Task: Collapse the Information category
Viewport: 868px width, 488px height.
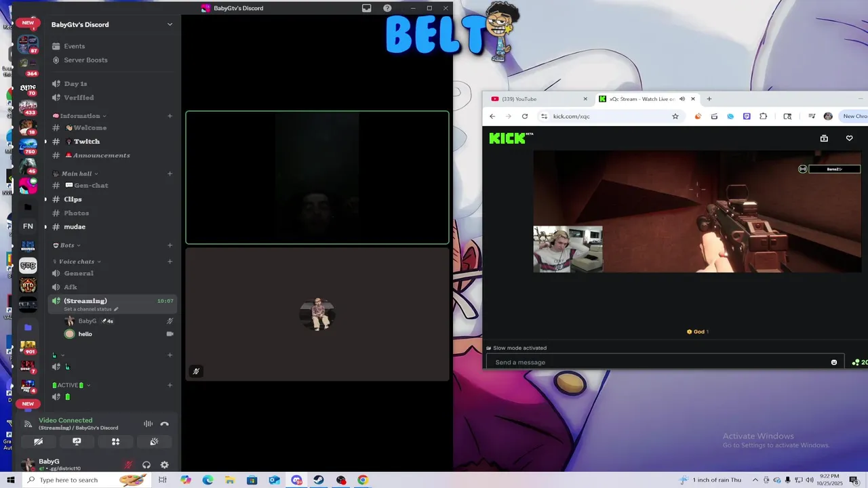Action: click(x=79, y=116)
